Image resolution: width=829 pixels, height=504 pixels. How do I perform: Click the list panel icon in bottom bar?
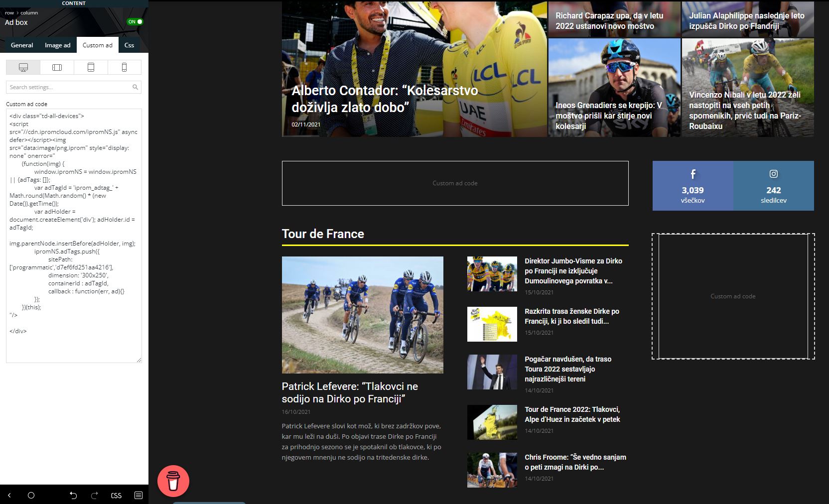coord(138,495)
